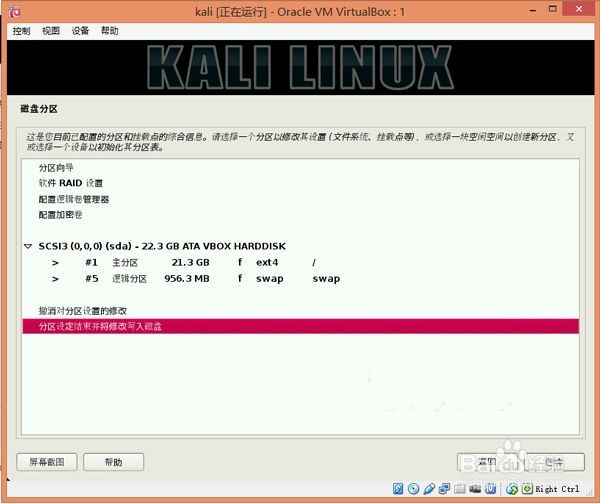600x504 pixels.
Task: Click the shared folders status icon
Action: click(460, 489)
